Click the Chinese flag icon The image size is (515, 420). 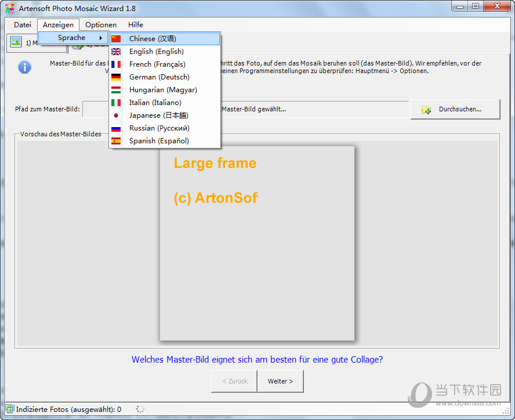116,39
